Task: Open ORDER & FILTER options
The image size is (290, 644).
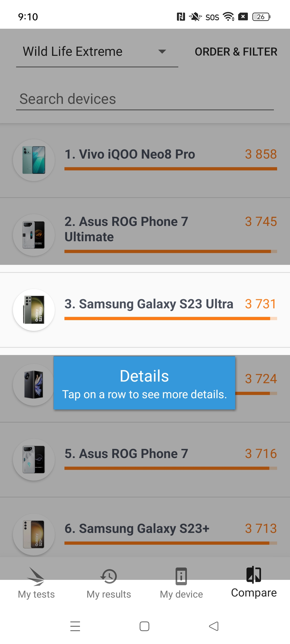Action: tap(236, 52)
